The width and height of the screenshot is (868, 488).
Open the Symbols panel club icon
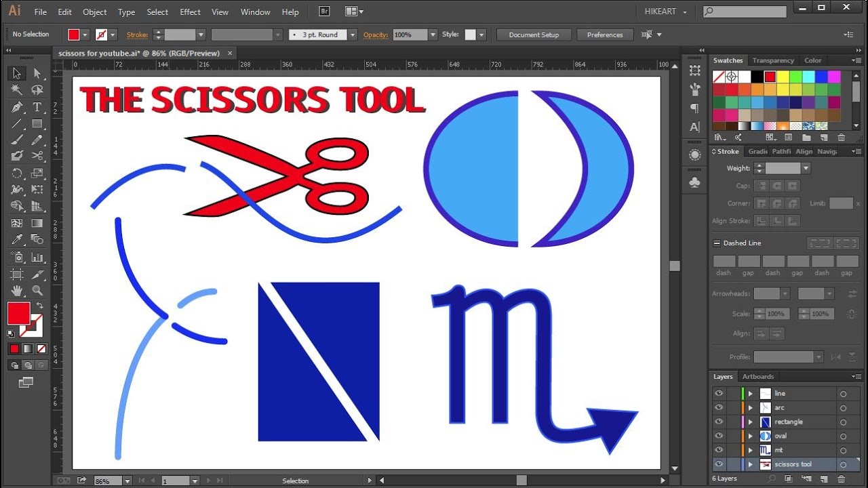[695, 182]
